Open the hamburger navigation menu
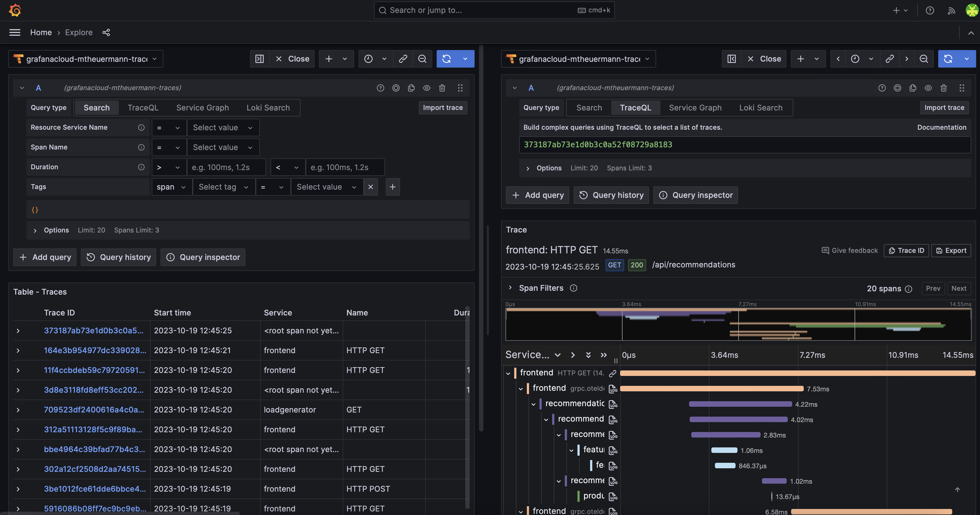Viewport: 980px width, 515px height. tap(15, 32)
